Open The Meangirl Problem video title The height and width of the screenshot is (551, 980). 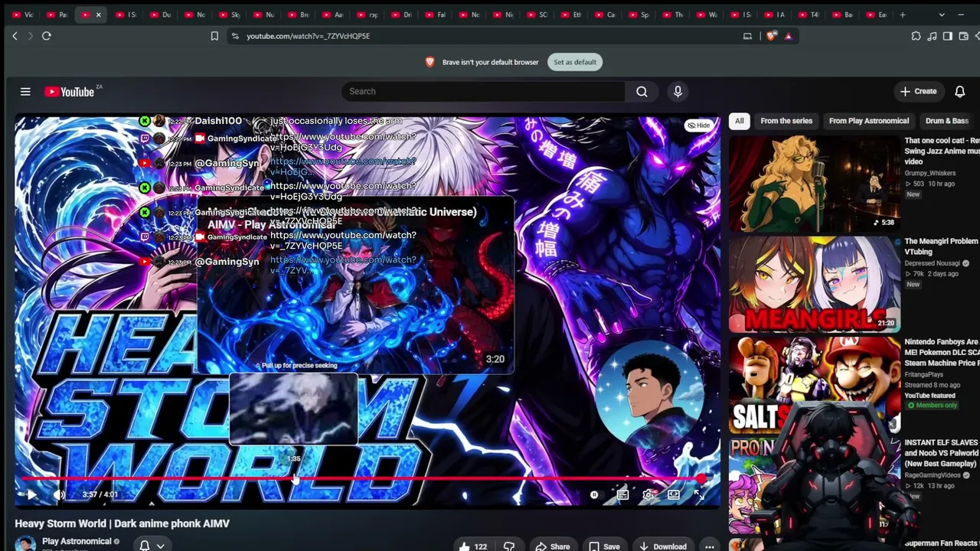tap(941, 246)
